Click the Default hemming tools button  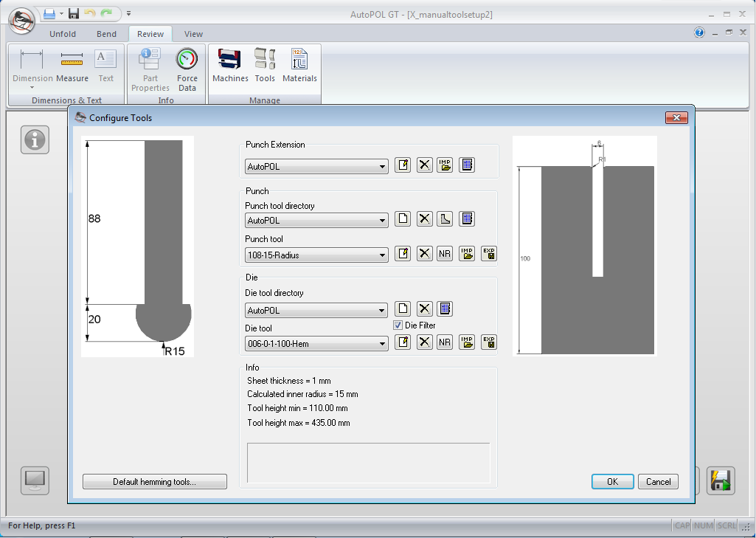pyautogui.click(x=154, y=482)
